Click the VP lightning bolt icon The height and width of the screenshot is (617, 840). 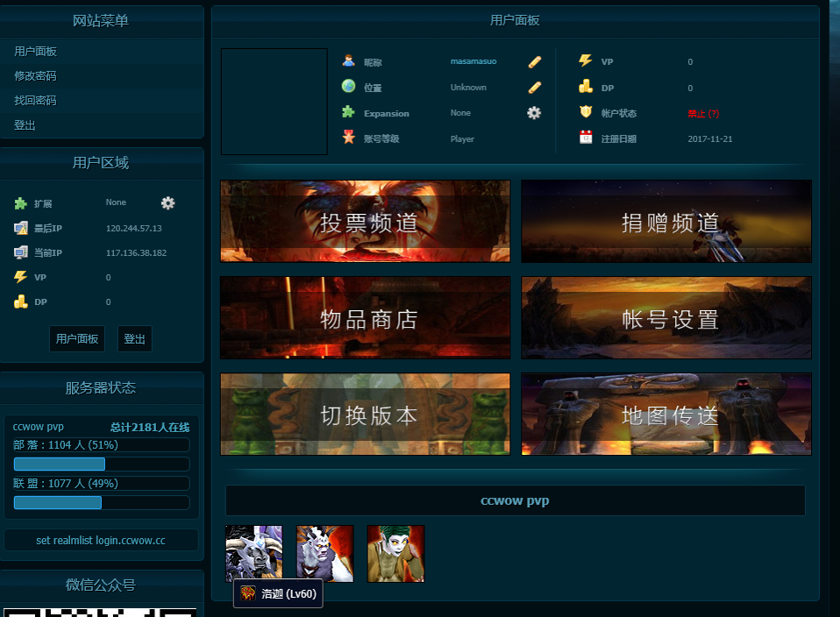click(x=584, y=61)
